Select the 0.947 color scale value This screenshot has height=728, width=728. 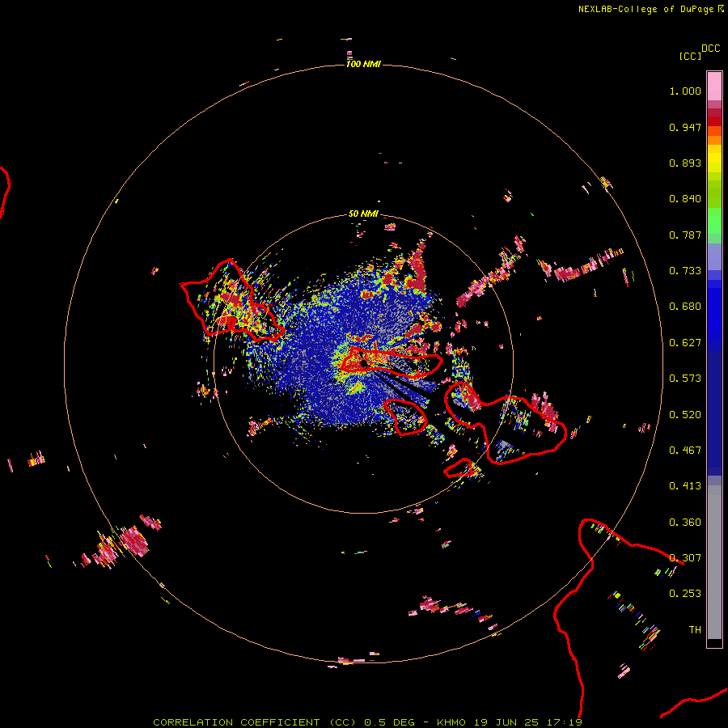point(685,127)
